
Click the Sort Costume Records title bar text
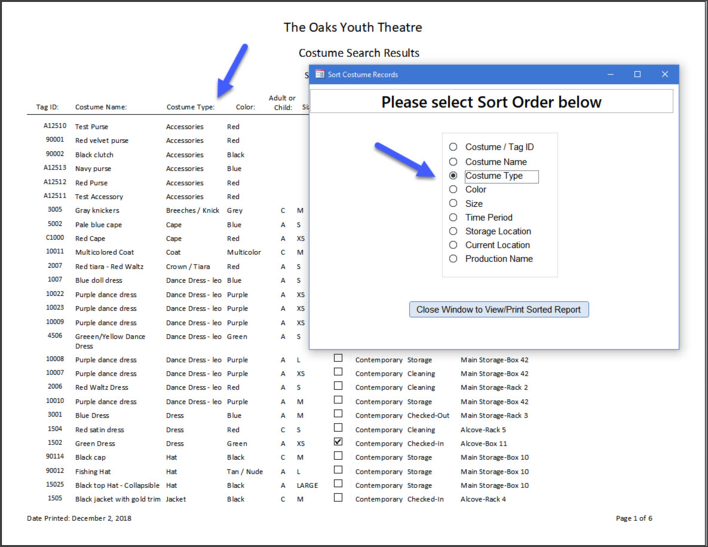coord(363,75)
